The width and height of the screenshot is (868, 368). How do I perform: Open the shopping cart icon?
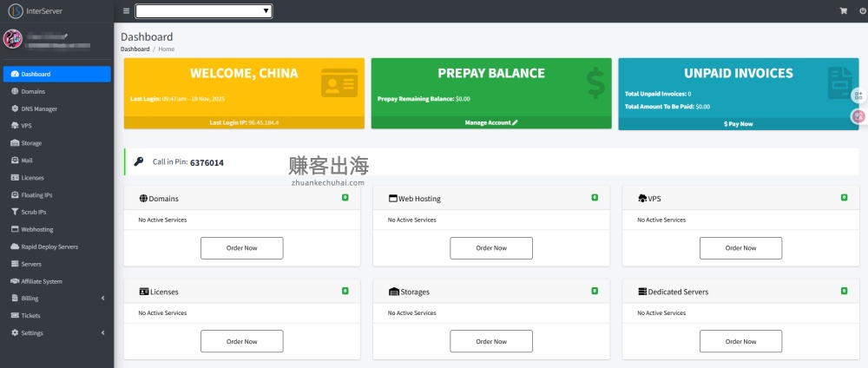tap(843, 11)
